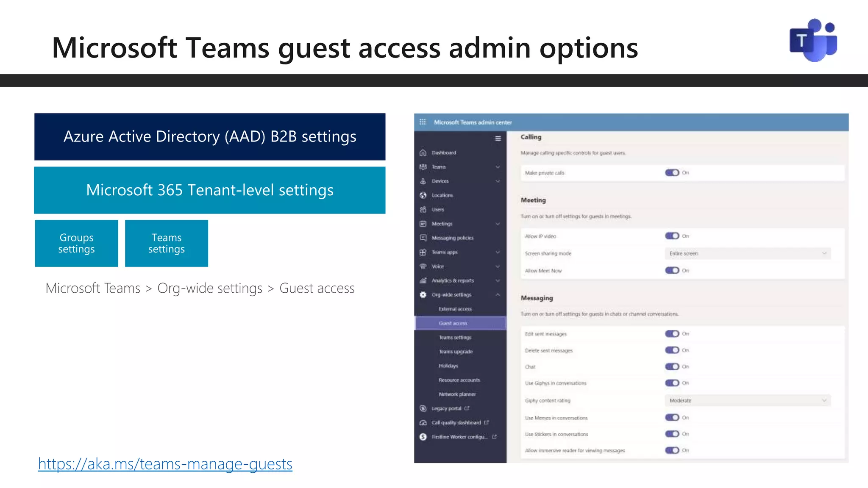Open Network planner page
The width and height of the screenshot is (868, 488).
[x=457, y=394]
